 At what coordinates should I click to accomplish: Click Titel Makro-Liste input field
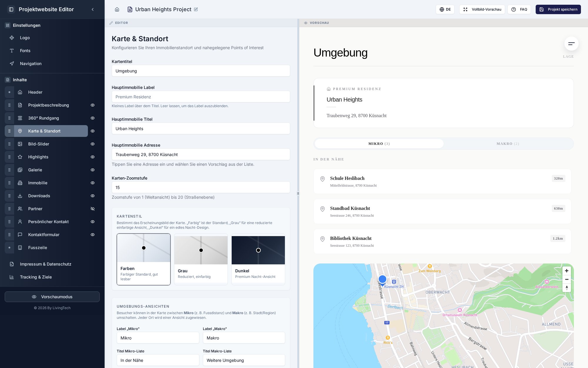(x=244, y=360)
